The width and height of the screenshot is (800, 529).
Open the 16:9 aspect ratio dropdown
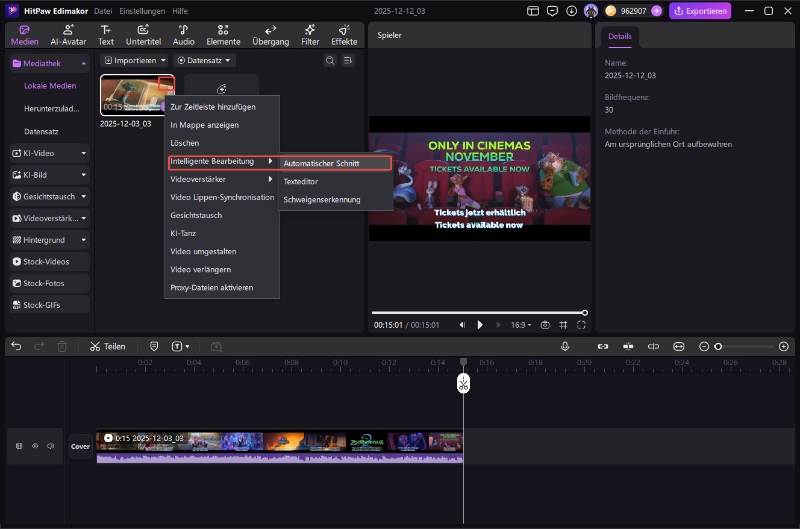pos(521,325)
